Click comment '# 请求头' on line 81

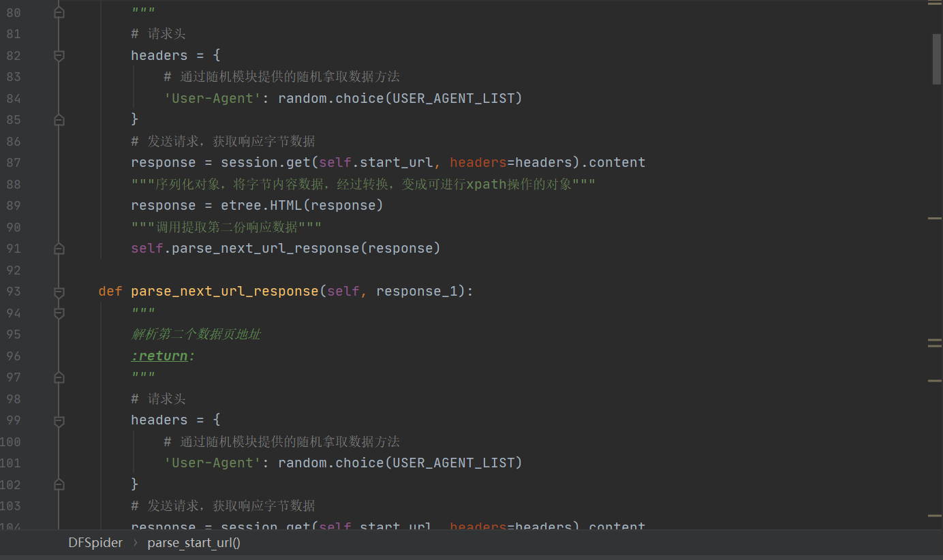pos(158,33)
